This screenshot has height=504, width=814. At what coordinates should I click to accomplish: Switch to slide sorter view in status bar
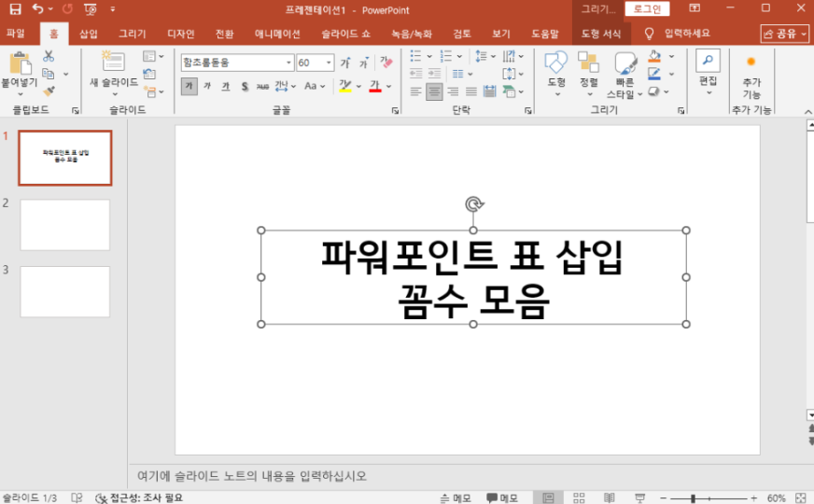point(579,497)
